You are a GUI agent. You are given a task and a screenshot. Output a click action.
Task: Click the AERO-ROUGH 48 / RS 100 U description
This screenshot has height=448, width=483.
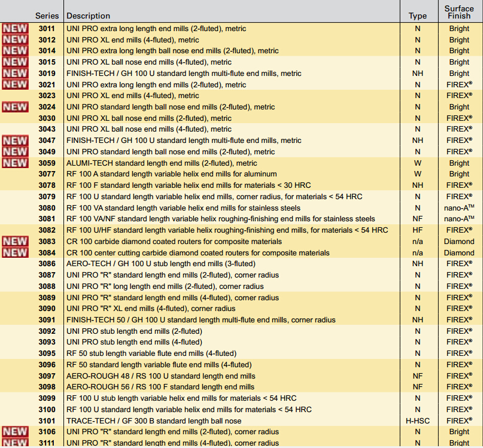pos(161,376)
